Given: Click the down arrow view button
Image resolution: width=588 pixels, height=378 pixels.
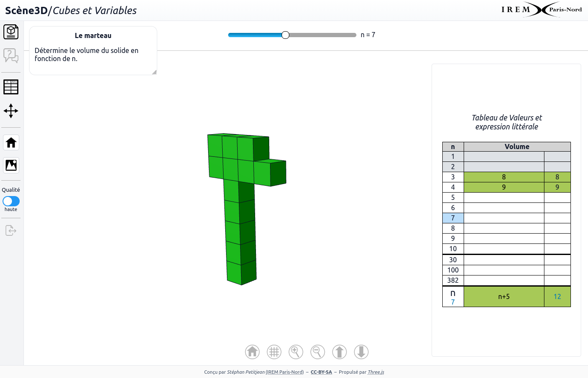Looking at the screenshot, I should coord(361,352).
